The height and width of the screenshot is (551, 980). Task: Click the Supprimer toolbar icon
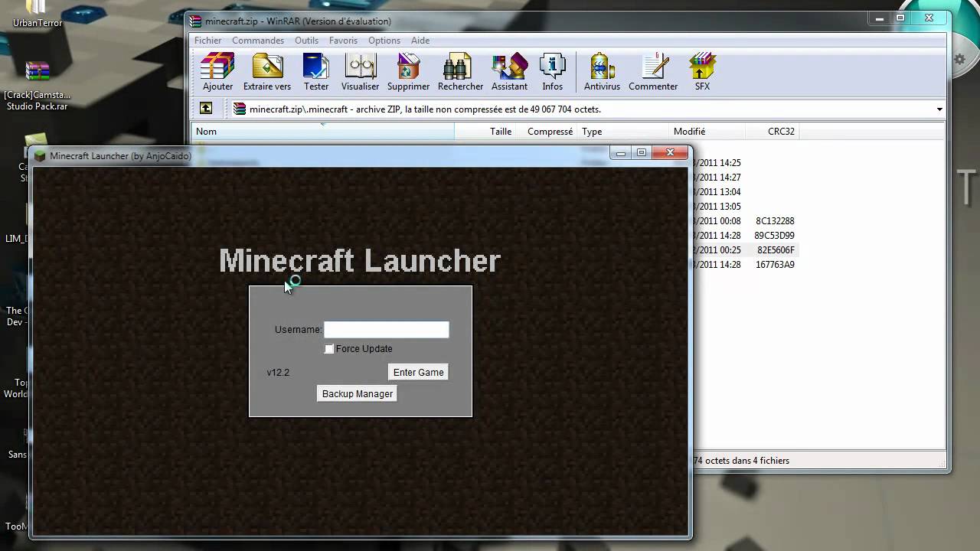[x=408, y=73]
